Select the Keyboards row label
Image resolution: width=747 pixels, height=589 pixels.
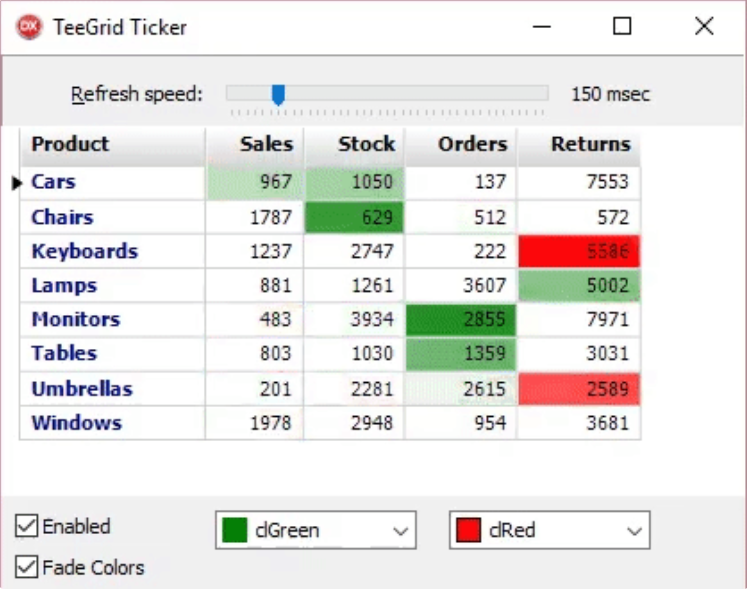pos(84,251)
